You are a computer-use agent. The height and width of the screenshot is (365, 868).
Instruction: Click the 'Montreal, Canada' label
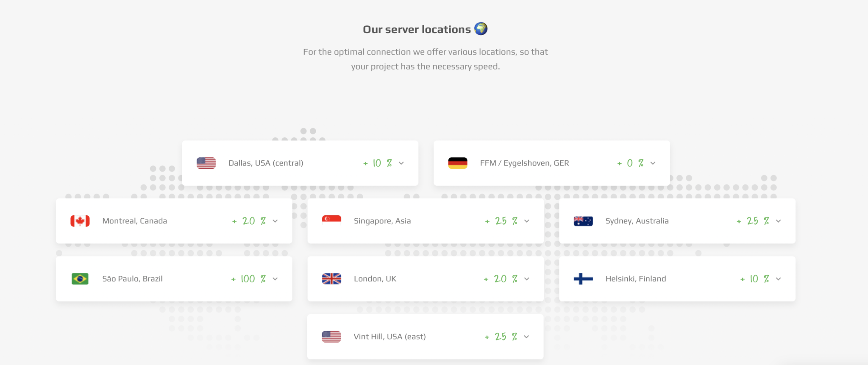[135, 221]
